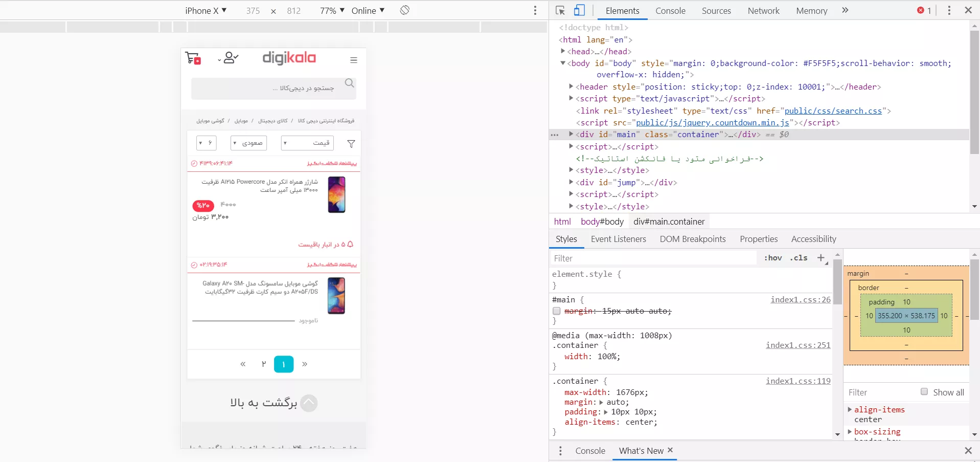
Task: Open index1.css:119 source link
Action: pyautogui.click(x=798, y=381)
